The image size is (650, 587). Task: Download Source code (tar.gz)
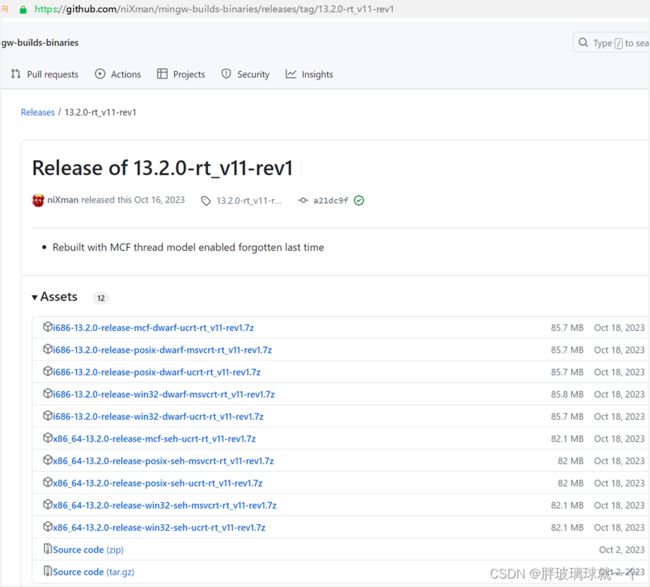point(94,572)
